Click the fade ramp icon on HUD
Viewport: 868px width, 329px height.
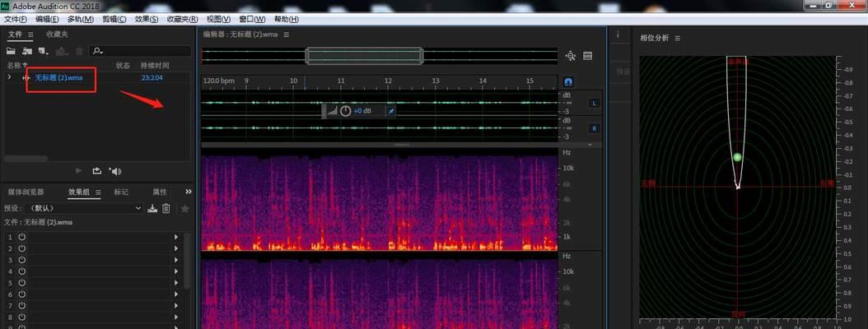click(332, 111)
